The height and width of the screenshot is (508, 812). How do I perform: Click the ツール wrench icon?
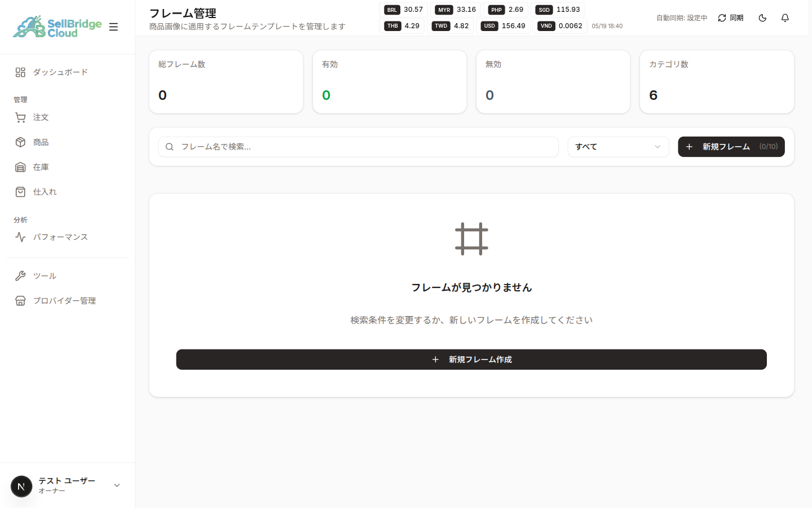[x=20, y=276]
